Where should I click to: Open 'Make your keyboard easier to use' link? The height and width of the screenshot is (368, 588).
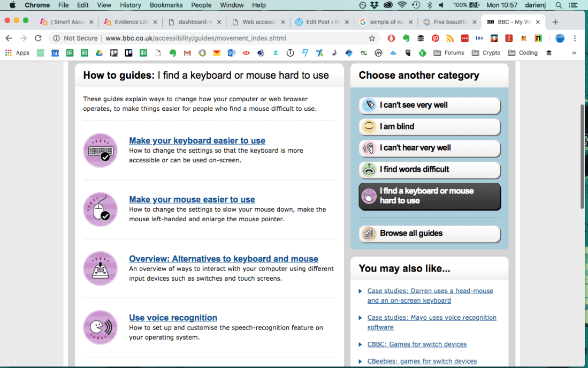coord(197,140)
